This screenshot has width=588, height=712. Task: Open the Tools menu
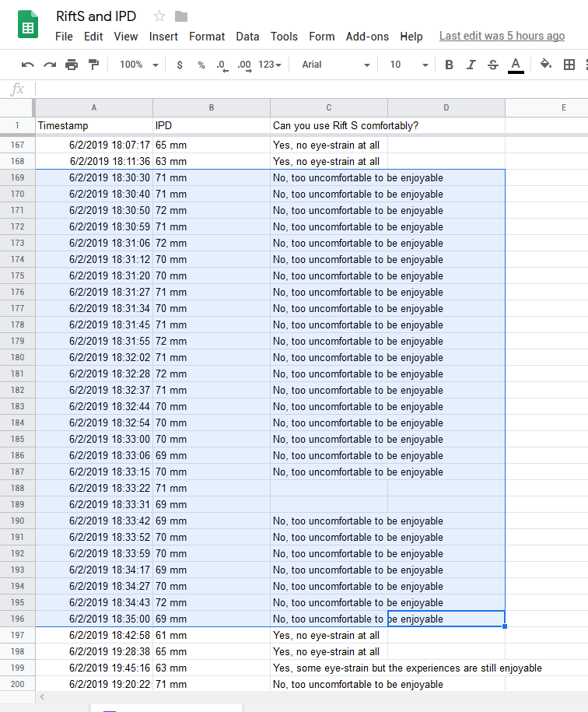click(284, 37)
